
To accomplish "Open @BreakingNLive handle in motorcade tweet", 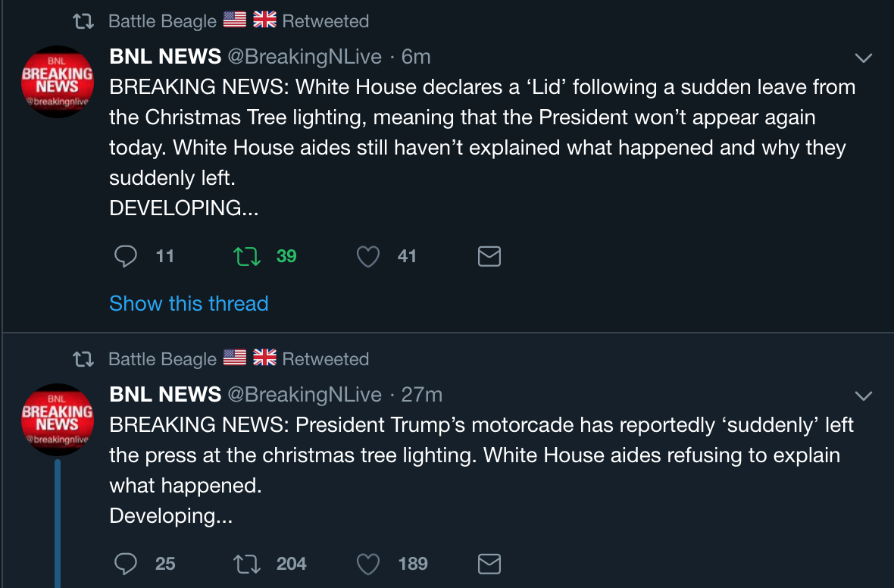I will [305, 395].
